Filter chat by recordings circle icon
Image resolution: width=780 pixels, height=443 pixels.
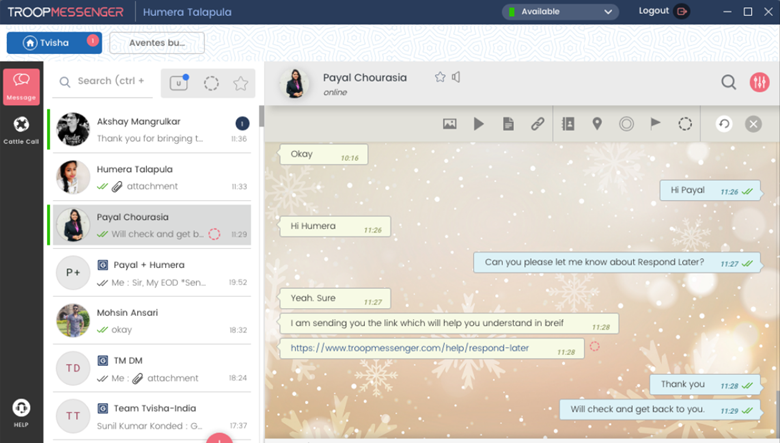626,124
